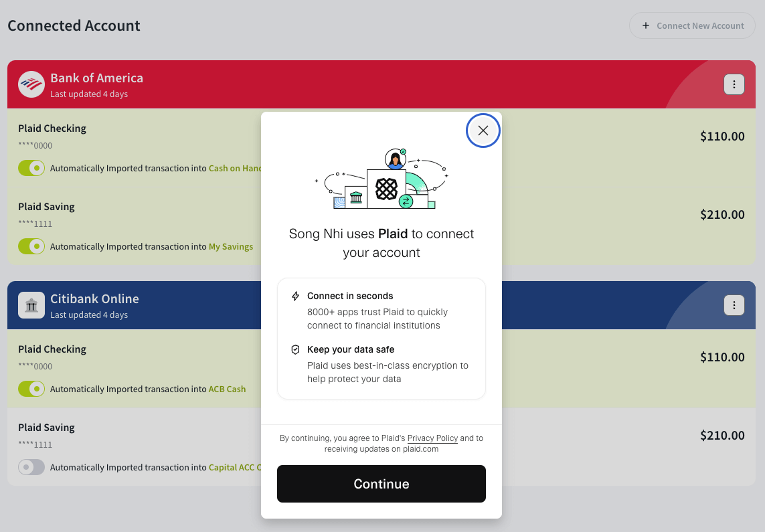Click Connect New Account button
Viewport: 765px width, 532px height.
tap(692, 25)
